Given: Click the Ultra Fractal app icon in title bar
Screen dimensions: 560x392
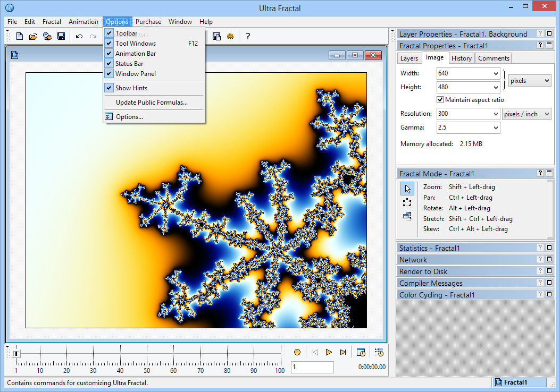Looking at the screenshot, I should point(10,7).
